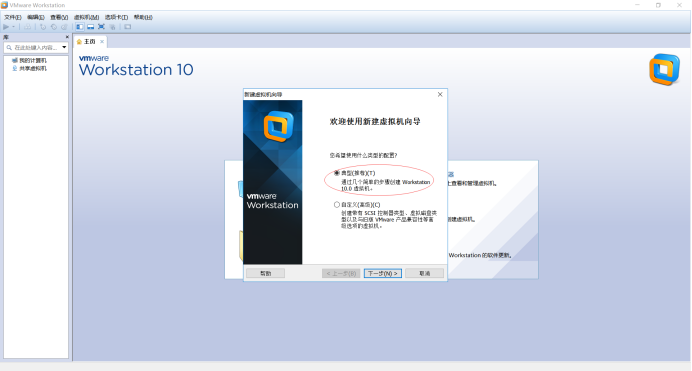The height and width of the screenshot is (371, 692).
Task: Click the console view toolbar icon
Action: 128,27
